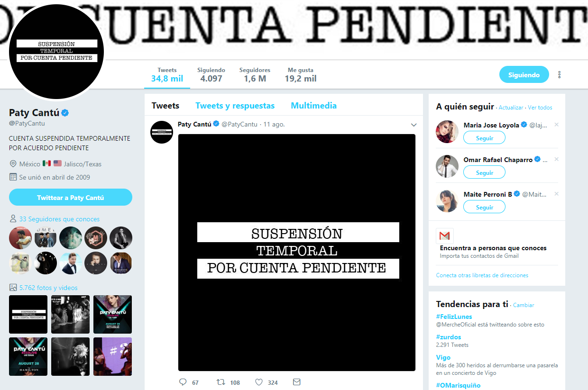Click Twittear a Paty Cantú button
This screenshot has width=588, height=390.
tap(71, 197)
